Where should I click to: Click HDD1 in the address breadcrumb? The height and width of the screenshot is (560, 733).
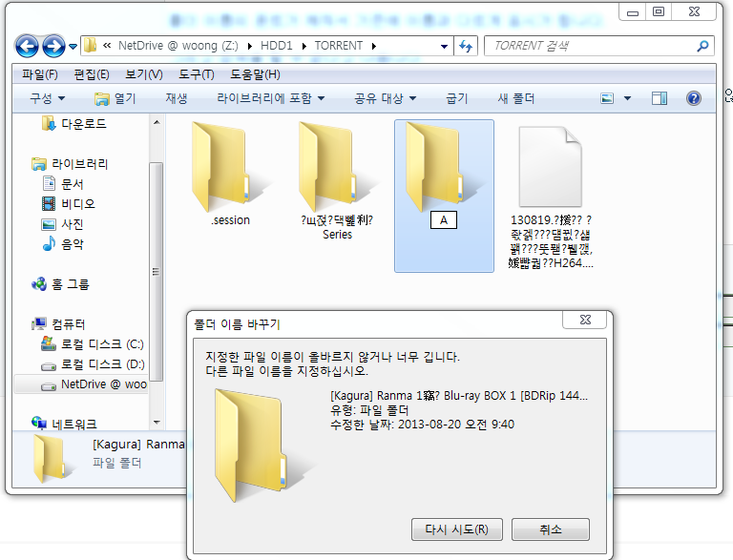click(276, 46)
